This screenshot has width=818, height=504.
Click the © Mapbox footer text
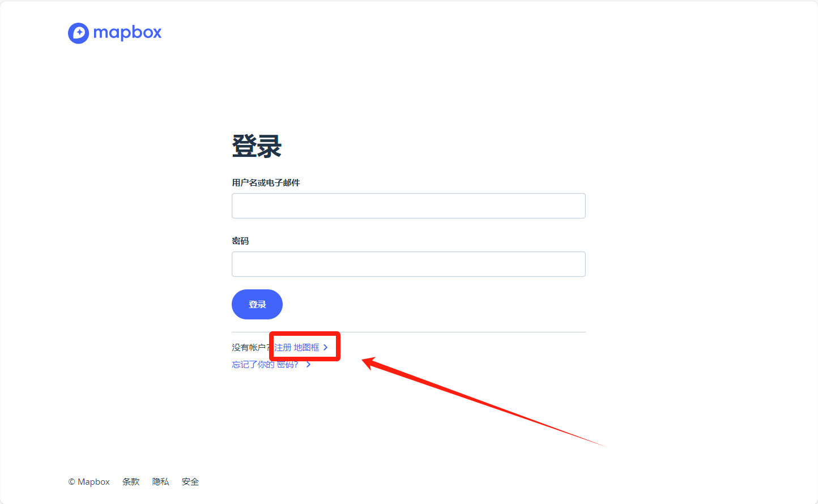89,482
